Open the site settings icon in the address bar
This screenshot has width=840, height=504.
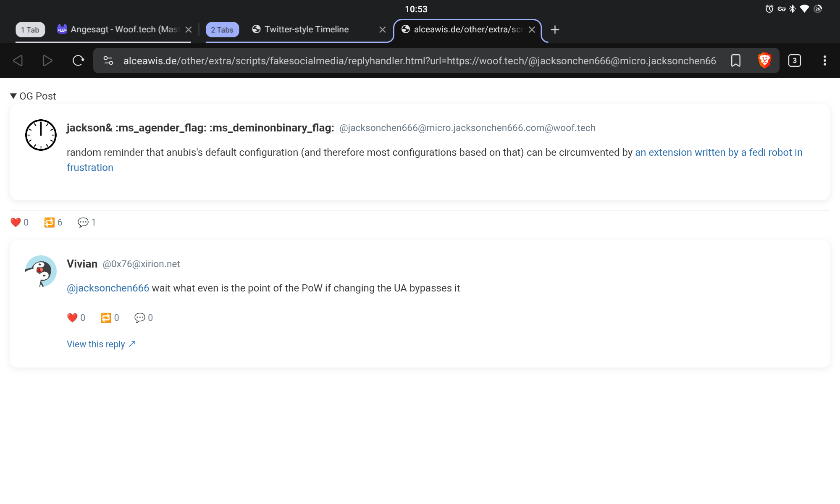pyautogui.click(x=108, y=60)
